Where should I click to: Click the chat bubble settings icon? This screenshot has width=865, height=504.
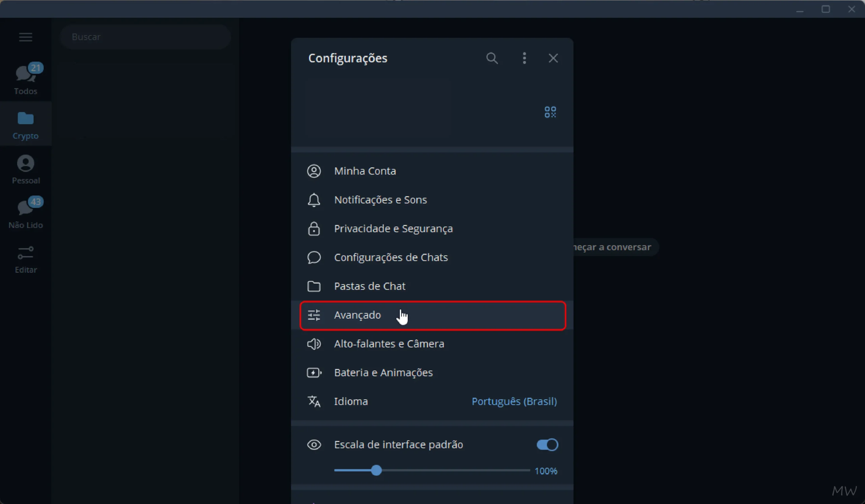click(314, 258)
